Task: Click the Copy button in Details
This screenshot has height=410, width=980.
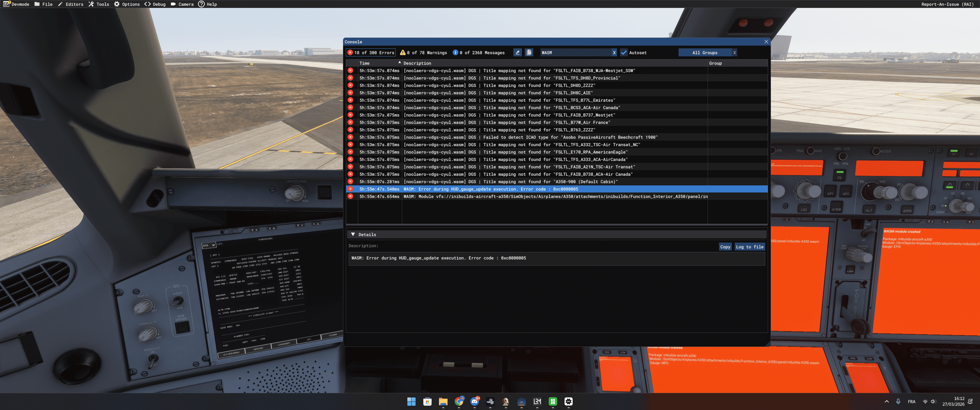Action: click(x=725, y=247)
